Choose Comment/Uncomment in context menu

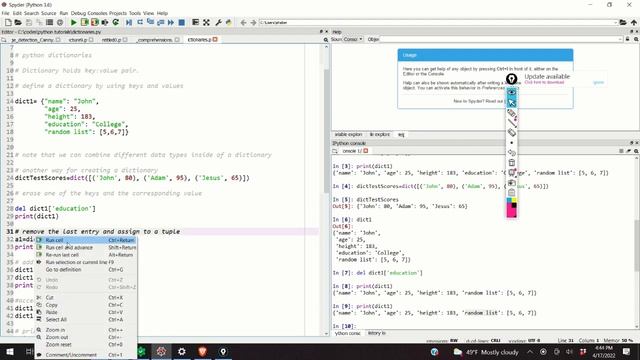click(x=86, y=355)
